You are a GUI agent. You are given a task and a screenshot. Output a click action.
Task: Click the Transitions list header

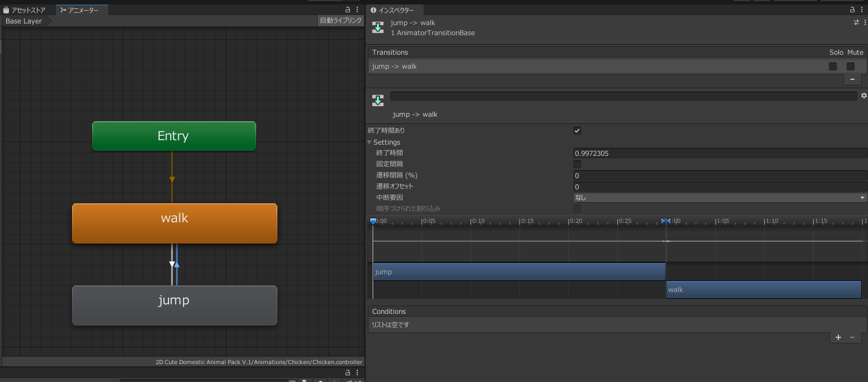pos(618,52)
